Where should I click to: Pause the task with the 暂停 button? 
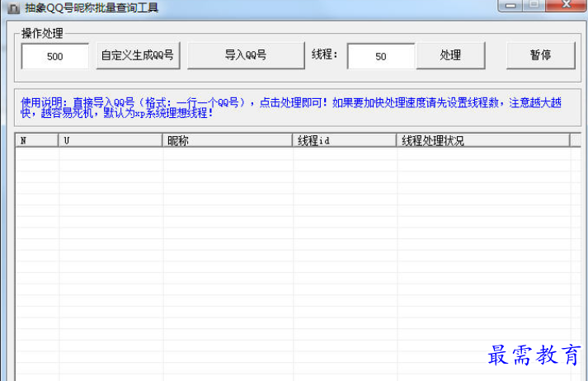pos(541,55)
